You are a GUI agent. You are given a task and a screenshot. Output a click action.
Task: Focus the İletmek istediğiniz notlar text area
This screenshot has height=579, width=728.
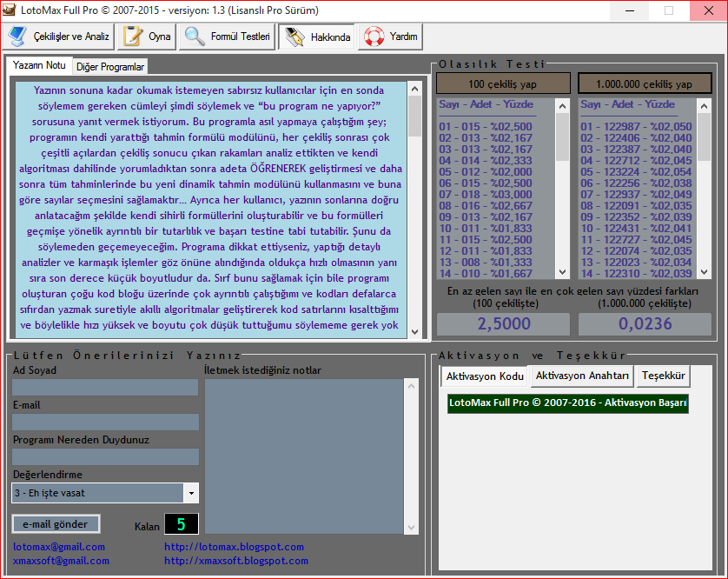pos(305,456)
